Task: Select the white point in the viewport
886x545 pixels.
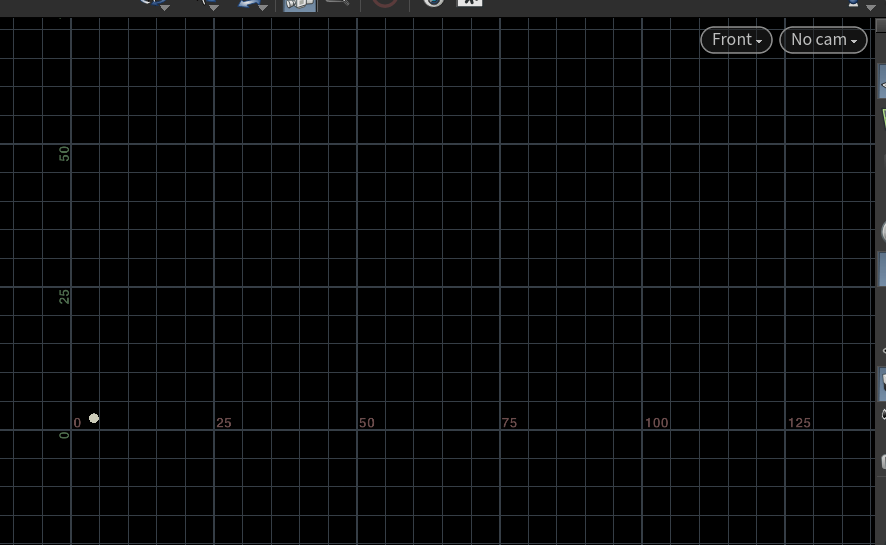Action: pyautogui.click(x=94, y=418)
